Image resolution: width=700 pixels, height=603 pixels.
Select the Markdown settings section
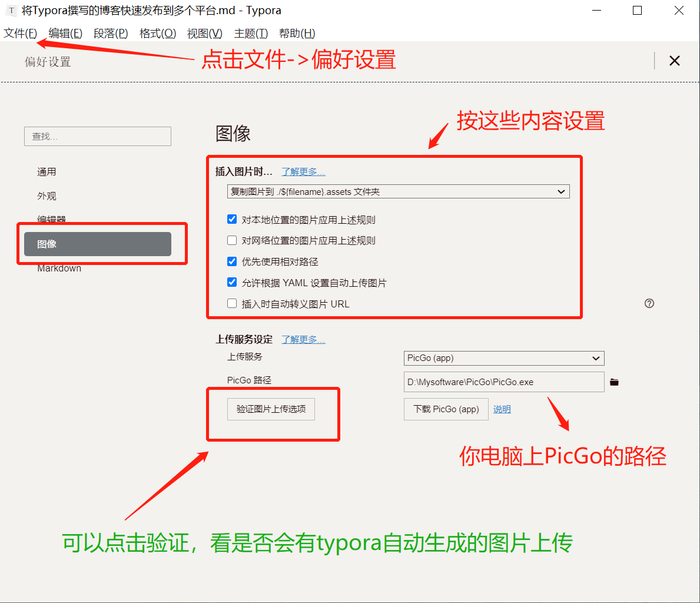click(59, 268)
